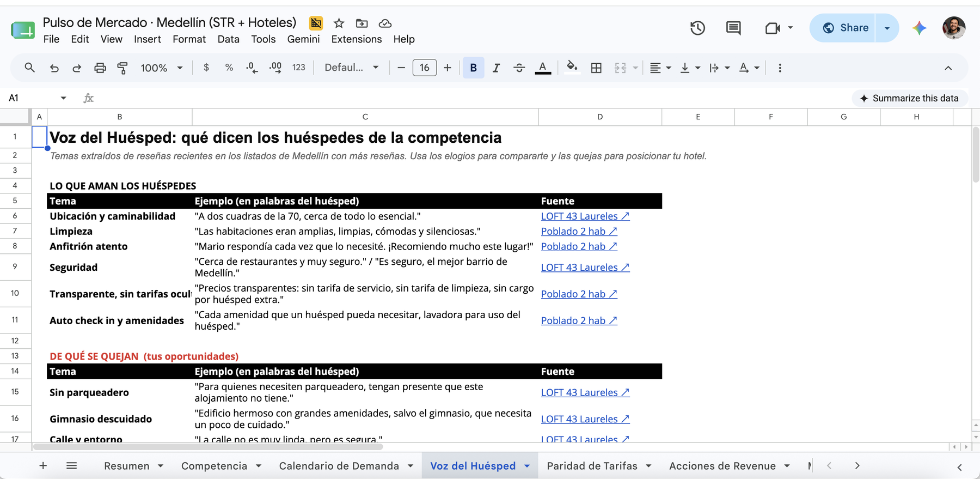Select column C header
Image resolution: width=980 pixels, height=479 pixels.
tap(365, 117)
